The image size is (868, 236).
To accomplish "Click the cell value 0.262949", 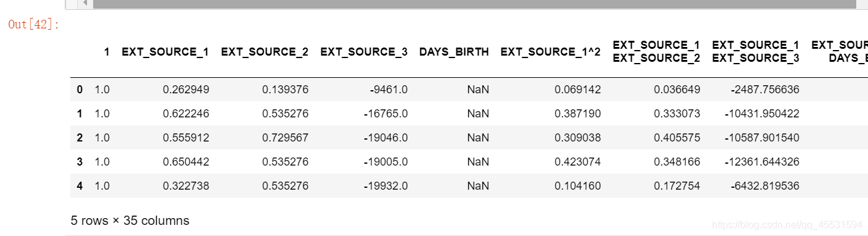I will point(186,90).
